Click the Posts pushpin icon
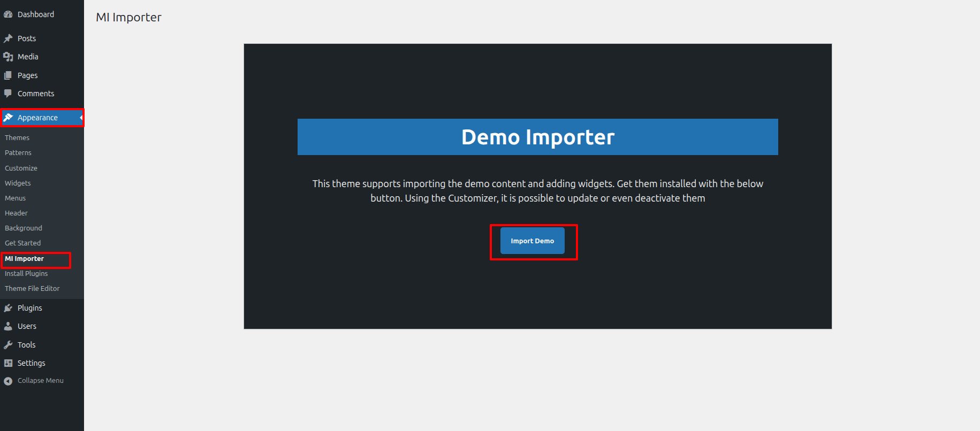The image size is (980, 431). (x=8, y=39)
